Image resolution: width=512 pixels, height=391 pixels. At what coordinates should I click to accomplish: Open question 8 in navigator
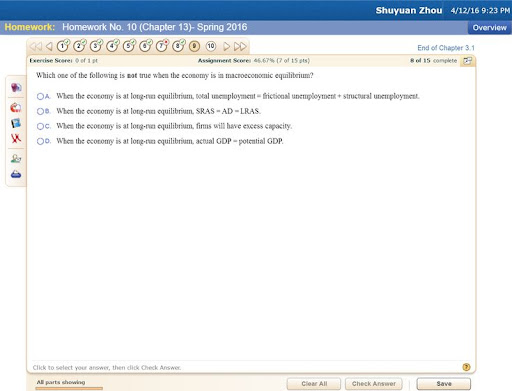point(178,46)
